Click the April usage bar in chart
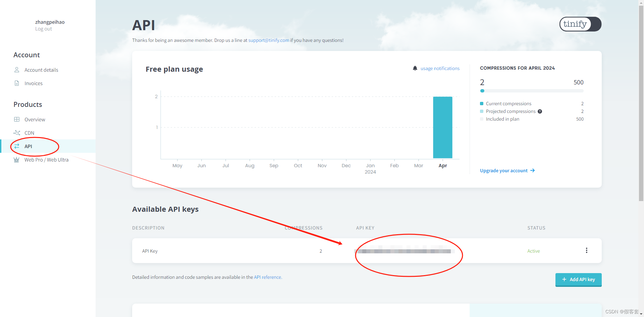 tap(443, 127)
